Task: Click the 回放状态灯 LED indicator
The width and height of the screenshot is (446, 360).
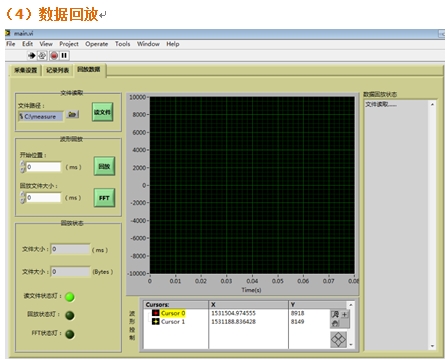Action: (70, 315)
